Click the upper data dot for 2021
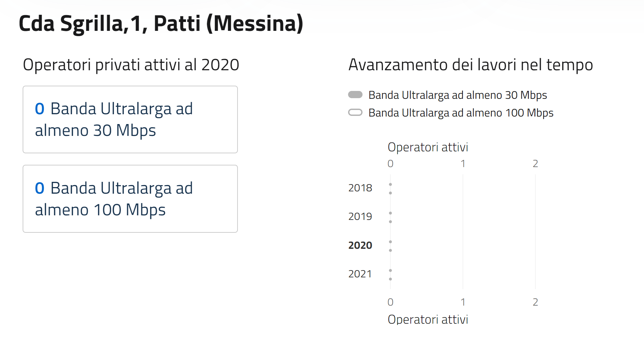The height and width of the screenshot is (344, 644). [390, 270]
